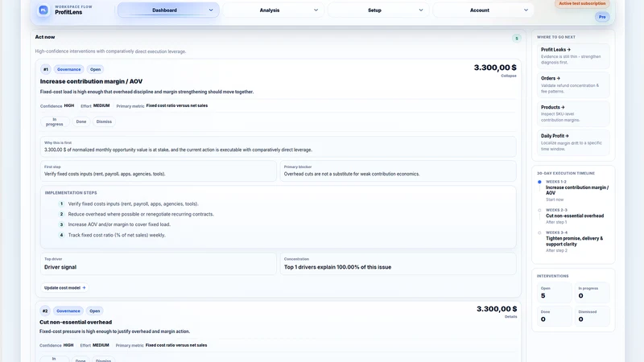
Task: Click implementation step 4 number icon
Action: tap(62, 235)
